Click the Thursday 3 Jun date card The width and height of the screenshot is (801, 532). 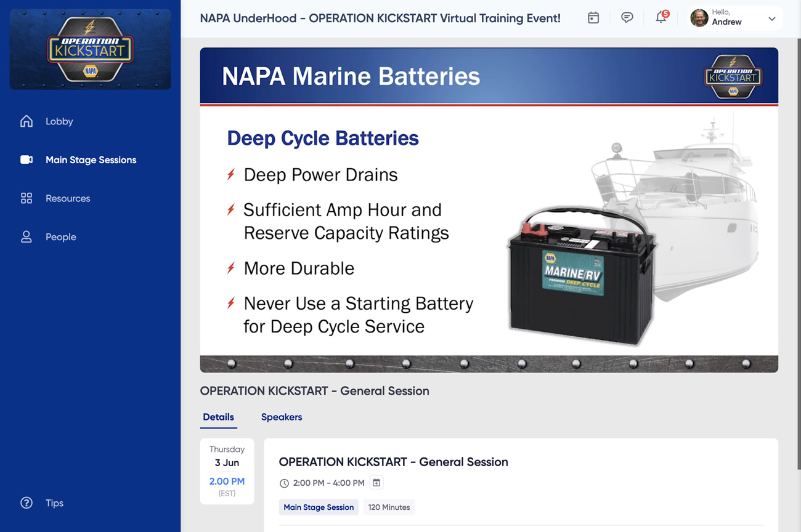click(x=227, y=471)
